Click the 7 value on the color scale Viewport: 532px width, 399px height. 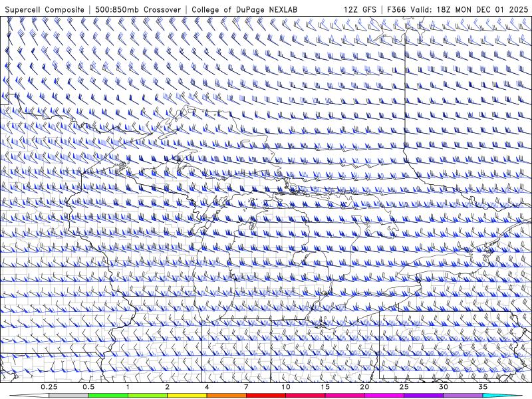246,387
